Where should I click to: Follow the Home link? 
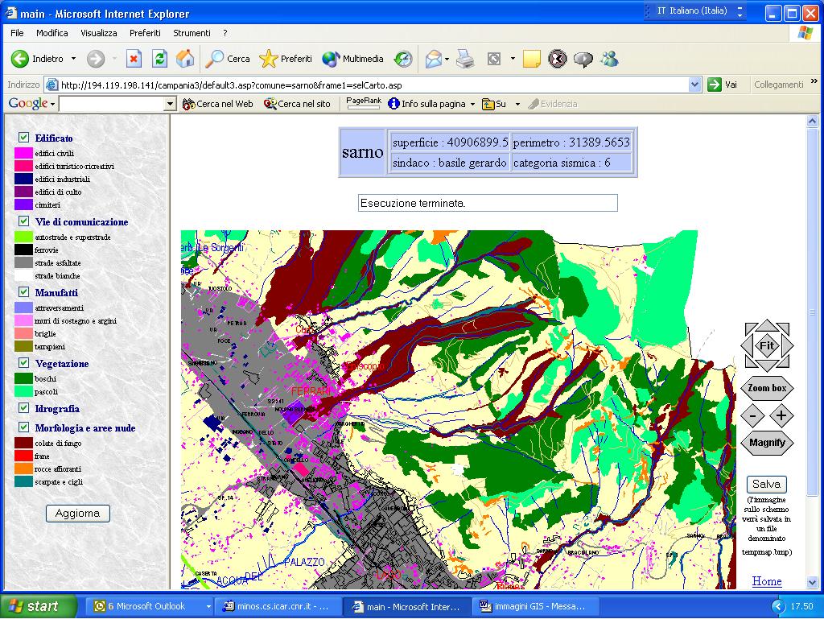coord(766,581)
